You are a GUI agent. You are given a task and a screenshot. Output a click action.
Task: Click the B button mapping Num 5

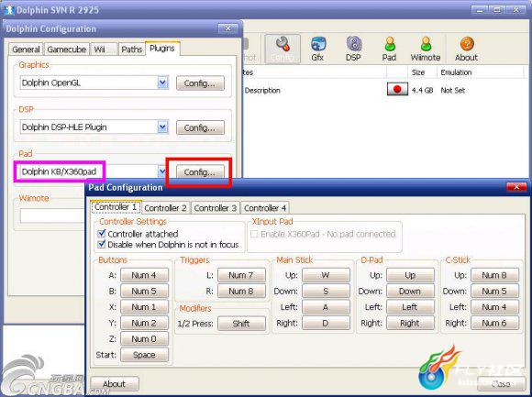pyautogui.click(x=144, y=291)
